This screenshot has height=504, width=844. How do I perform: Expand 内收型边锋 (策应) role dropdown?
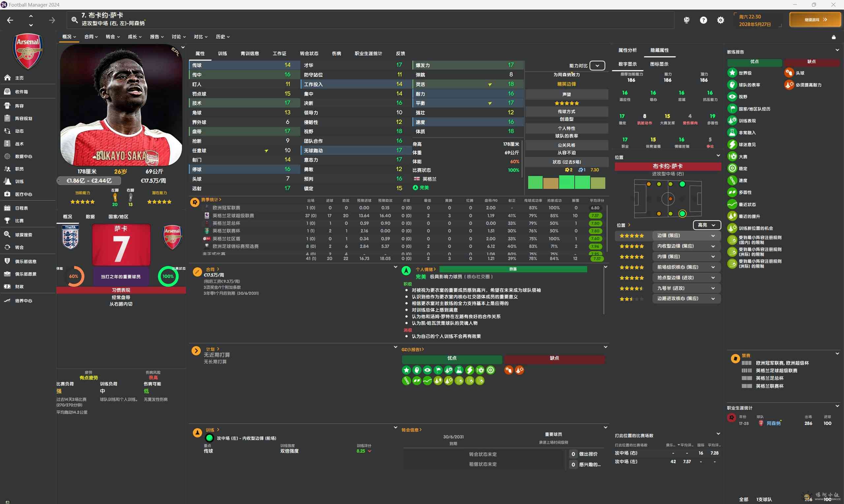686,246
